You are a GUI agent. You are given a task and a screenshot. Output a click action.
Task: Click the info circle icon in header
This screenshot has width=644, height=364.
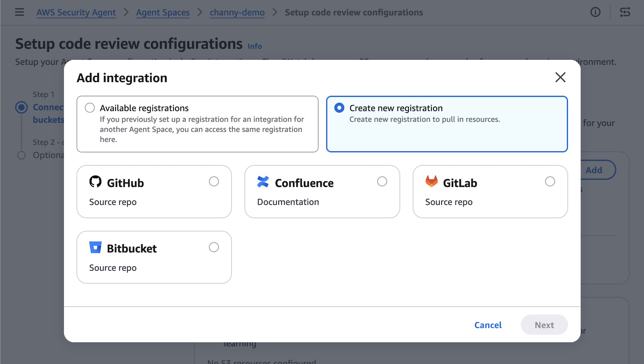[595, 12]
